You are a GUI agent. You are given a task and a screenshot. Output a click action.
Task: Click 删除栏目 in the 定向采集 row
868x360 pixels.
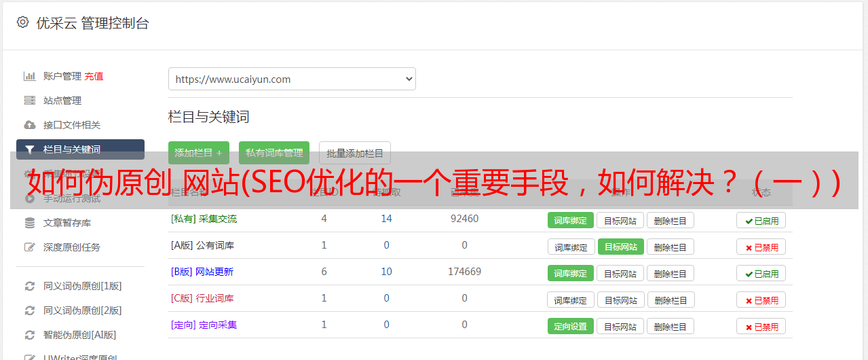(x=670, y=326)
